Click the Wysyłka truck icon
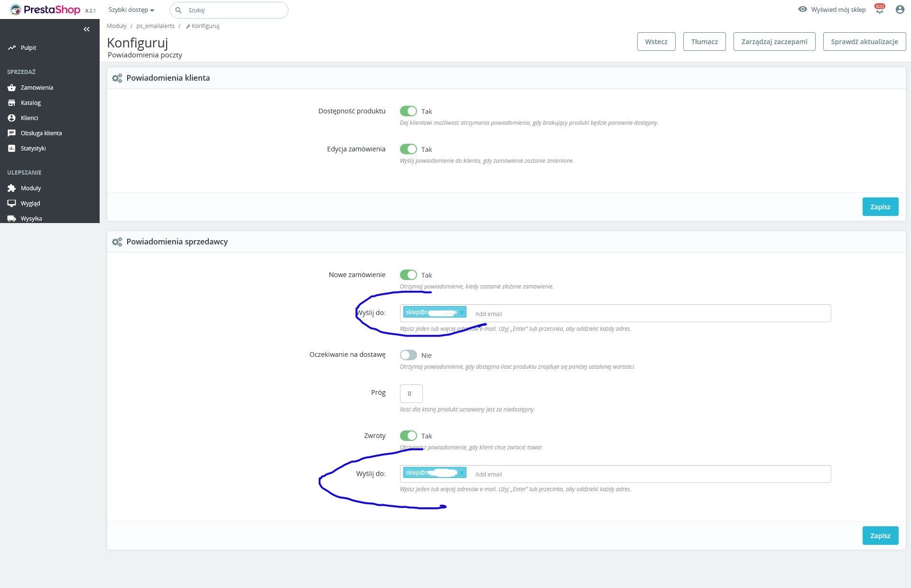The image size is (911, 588). click(11, 219)
